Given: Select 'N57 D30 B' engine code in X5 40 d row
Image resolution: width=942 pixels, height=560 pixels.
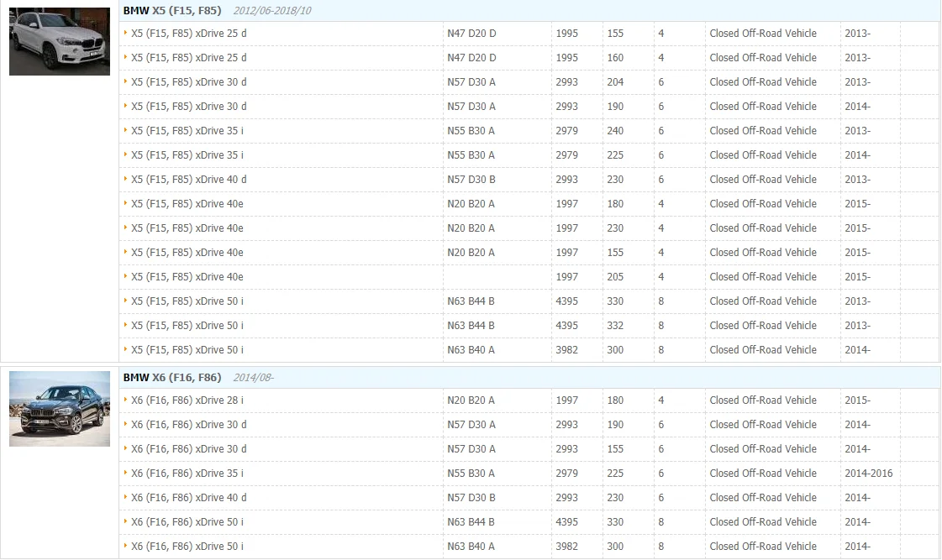Looking at the screenshot, I should pyautogui.click(x=471, y=180).
